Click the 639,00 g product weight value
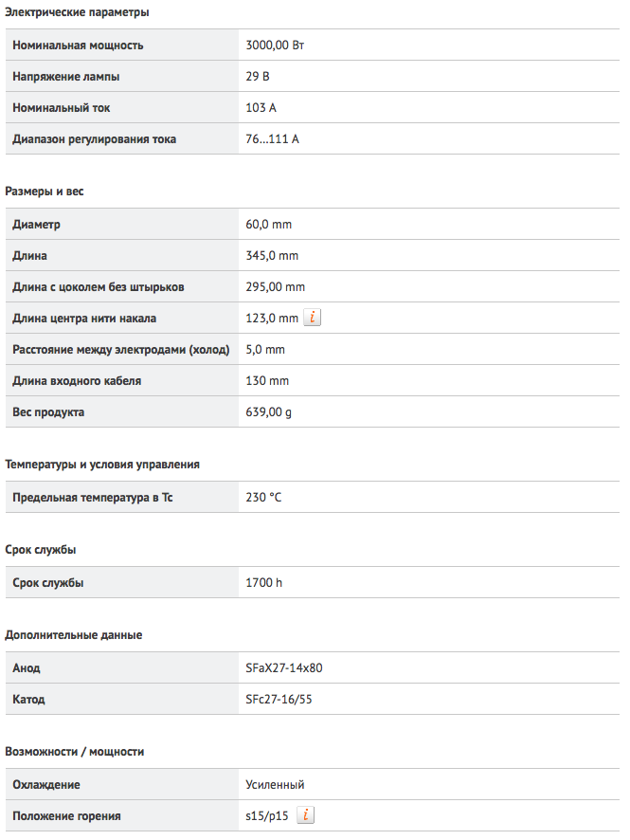Viewport: 630px width, 840px height. click(x=269, y=412)
